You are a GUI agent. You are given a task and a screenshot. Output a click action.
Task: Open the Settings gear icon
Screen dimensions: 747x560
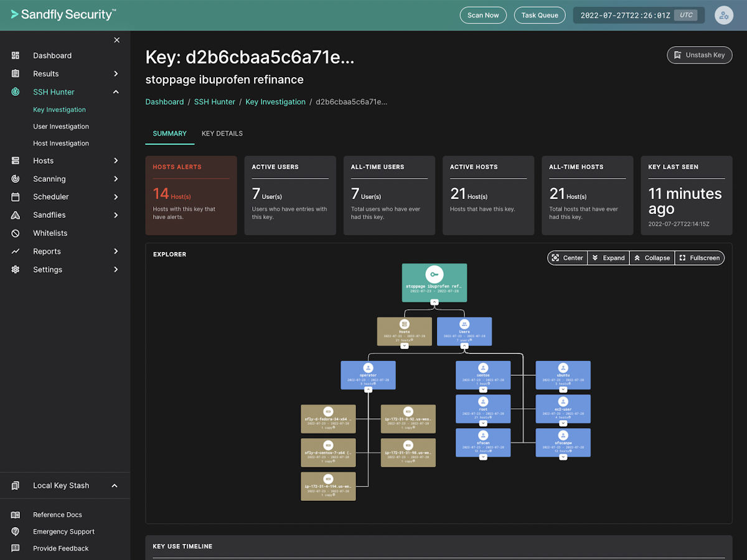tap(16, 269)
